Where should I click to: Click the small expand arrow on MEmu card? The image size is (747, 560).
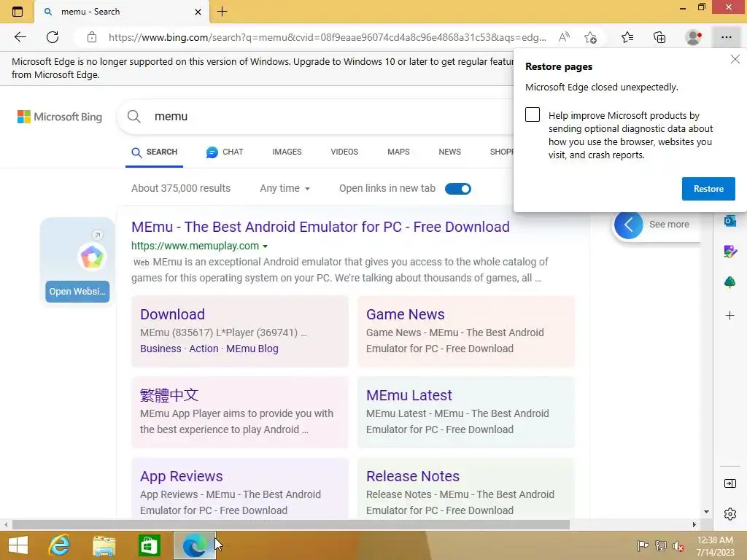click(x=97, y=235)
